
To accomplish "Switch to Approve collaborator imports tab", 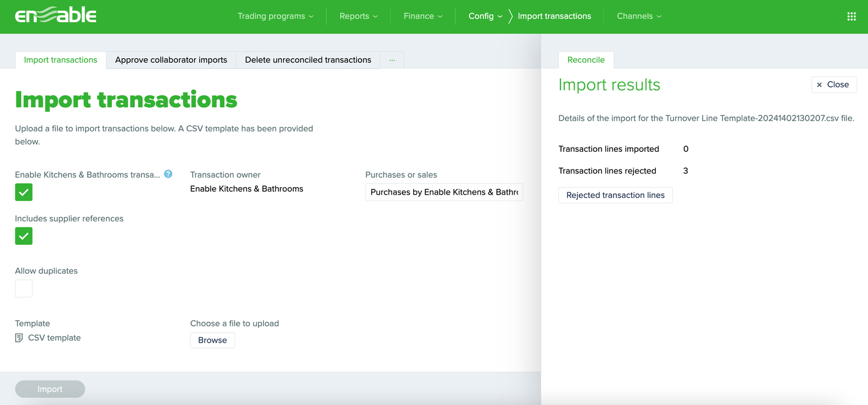I will [171, 60].
